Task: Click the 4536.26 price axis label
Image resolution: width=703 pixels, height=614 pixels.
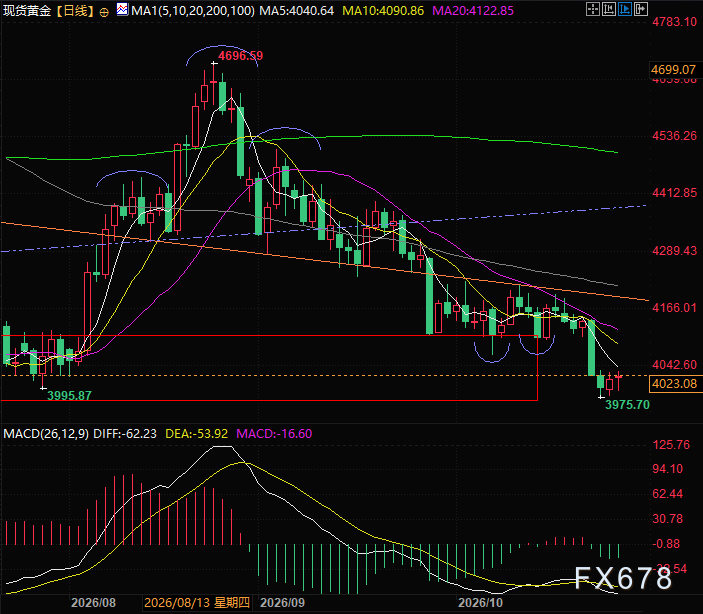Action: click(x=674, y=135)
